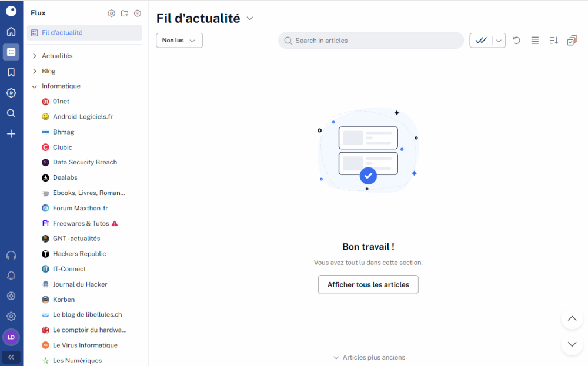Expand the Actualités folder
The image size is (588, 366).
click(35, 56)
